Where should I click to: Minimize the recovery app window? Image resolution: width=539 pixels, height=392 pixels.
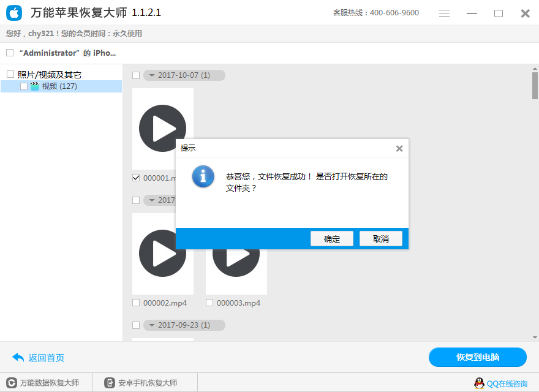point(472,13)
